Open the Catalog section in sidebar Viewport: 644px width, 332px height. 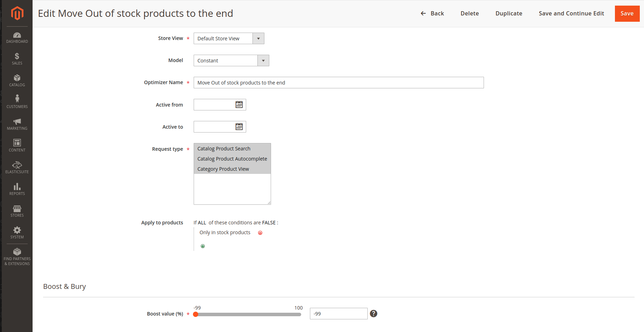click(17, 81)
